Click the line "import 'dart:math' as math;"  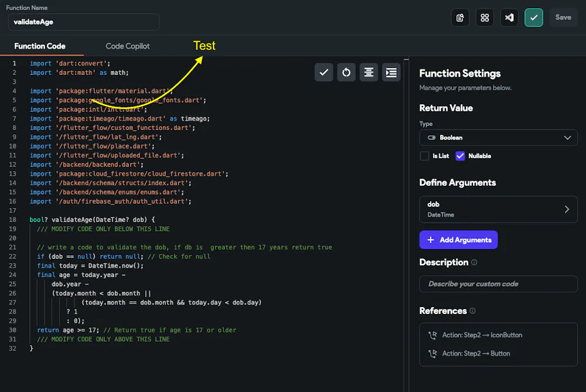pyautogui.click(x=79, y=73)
